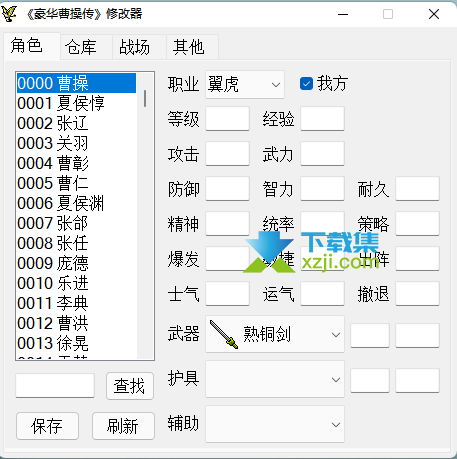Click the 耐久 input field
The image size is (457, 459).
coord(417,189)
